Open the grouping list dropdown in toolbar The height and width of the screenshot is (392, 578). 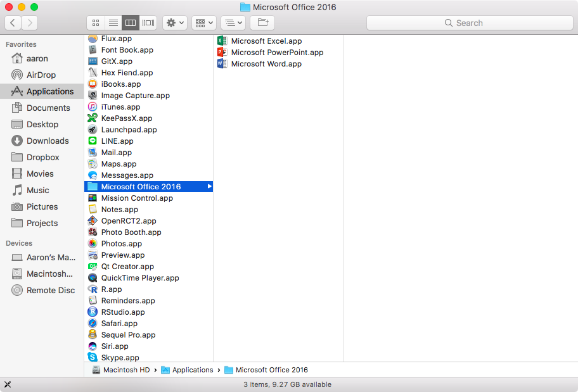point(233,23)
